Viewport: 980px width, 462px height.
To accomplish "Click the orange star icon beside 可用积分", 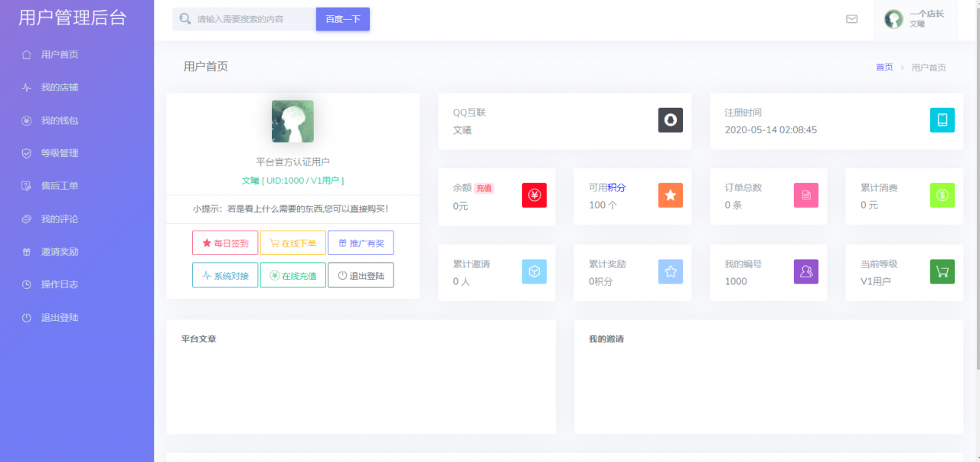I will click(670, 196).
